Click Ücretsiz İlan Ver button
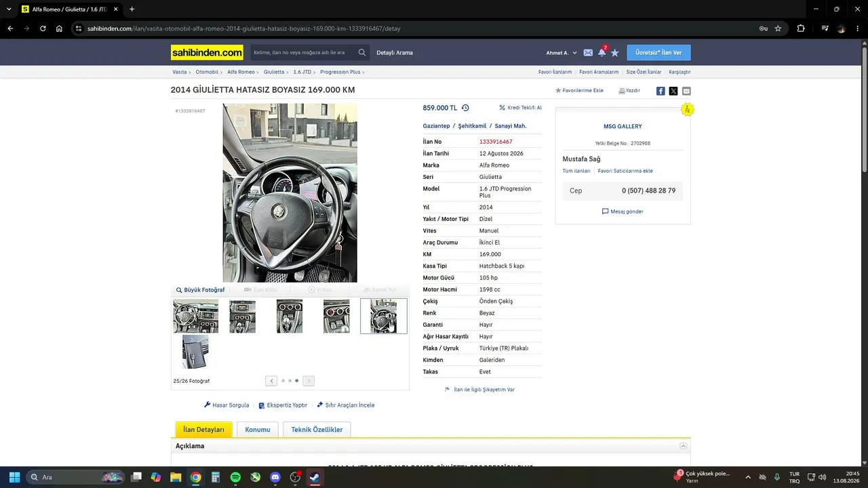 (x=659, y=52)
